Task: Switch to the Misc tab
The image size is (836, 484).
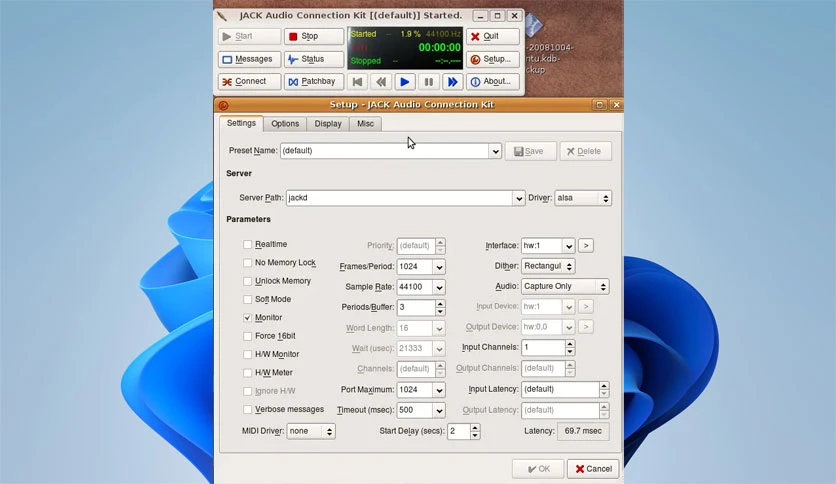Action: click(x=365, y=124)
